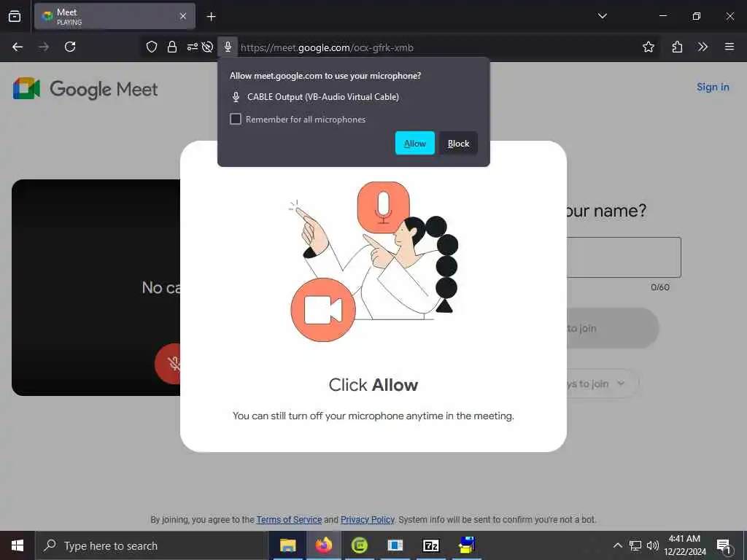This screenshot has height=560, width=747.
Task: Open a new tab with the plus button
Action: point(211,17)
